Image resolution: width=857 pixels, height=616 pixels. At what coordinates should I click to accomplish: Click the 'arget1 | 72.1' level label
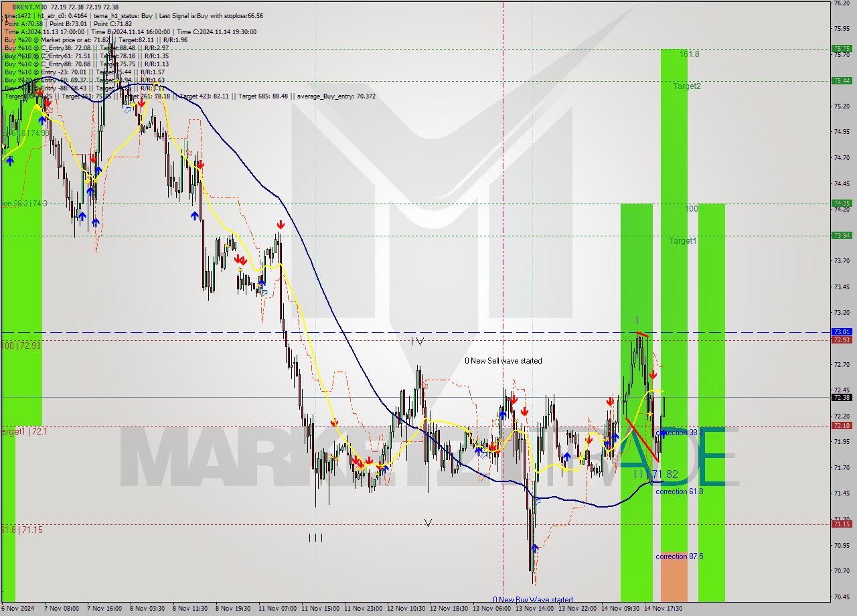point(24,432)
